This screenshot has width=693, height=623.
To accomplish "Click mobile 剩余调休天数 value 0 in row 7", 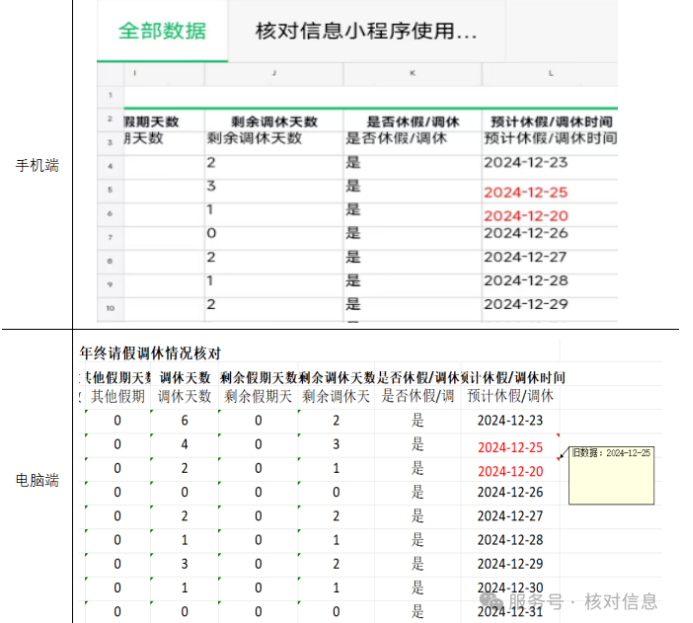I will [211, 233].
